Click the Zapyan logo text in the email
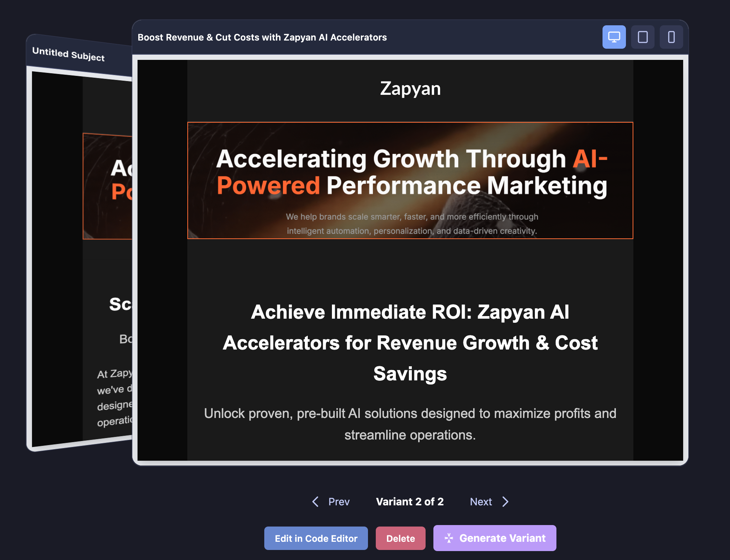 coord(410,88)
